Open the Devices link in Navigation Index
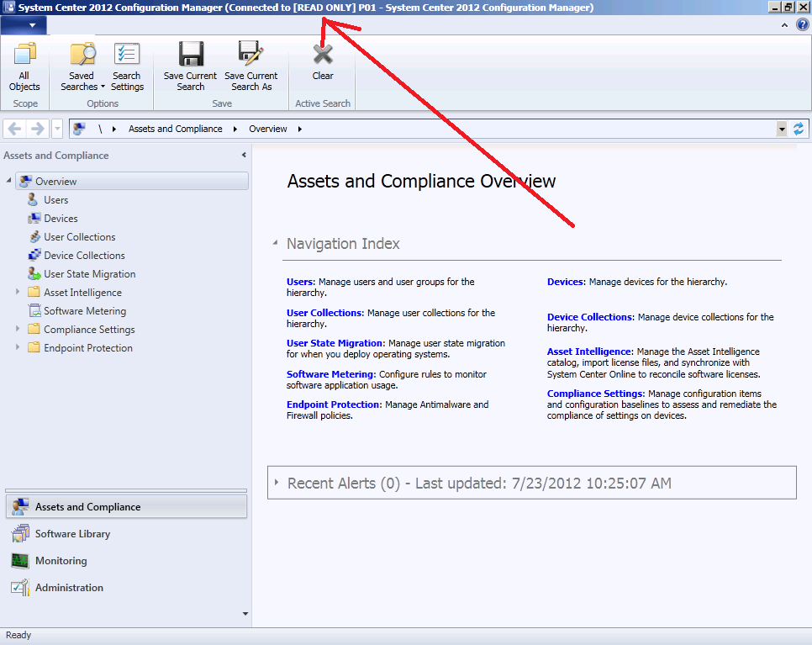The image size is (812, 645). click(x=565, y=282)
